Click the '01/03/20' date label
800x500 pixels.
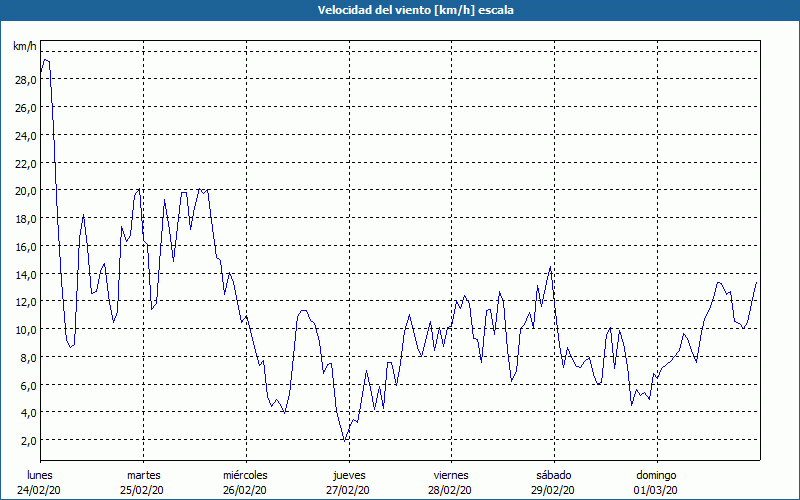(656, 490)
